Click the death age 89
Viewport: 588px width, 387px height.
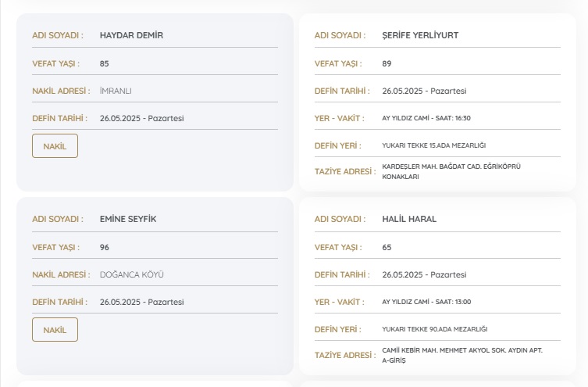click(x=387, y=63)
